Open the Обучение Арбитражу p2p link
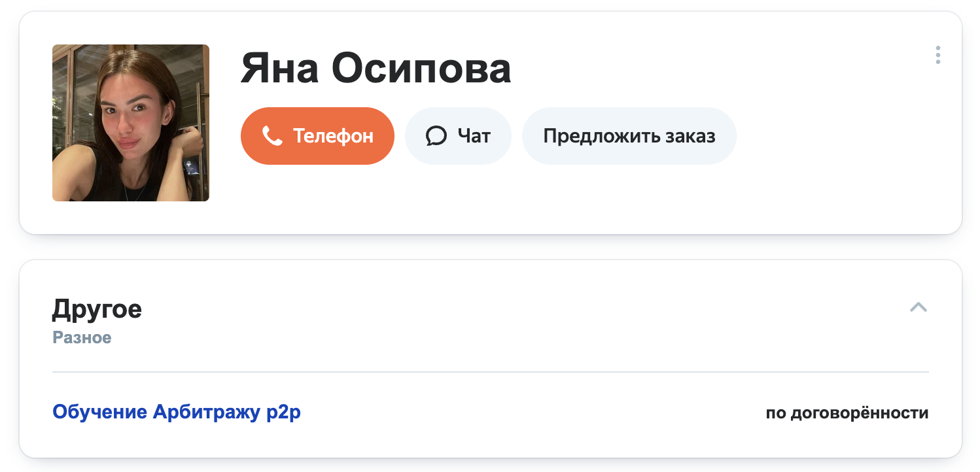The image size is (980, 472). pos(177,413)
